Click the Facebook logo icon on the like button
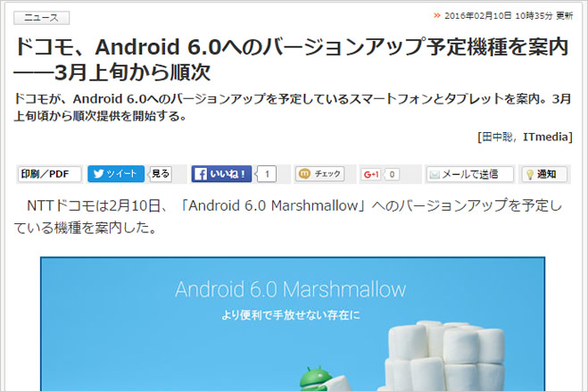 pos(201,174)
